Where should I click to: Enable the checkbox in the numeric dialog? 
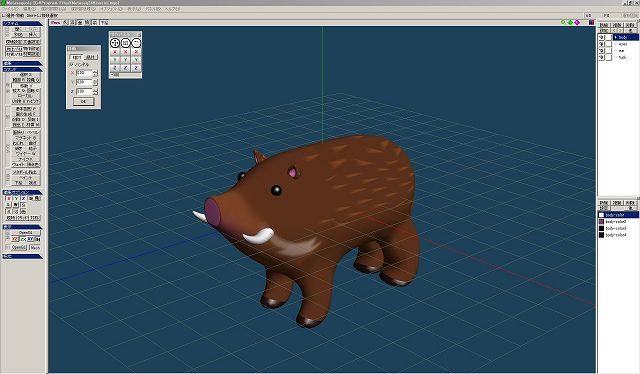[72, 65]
